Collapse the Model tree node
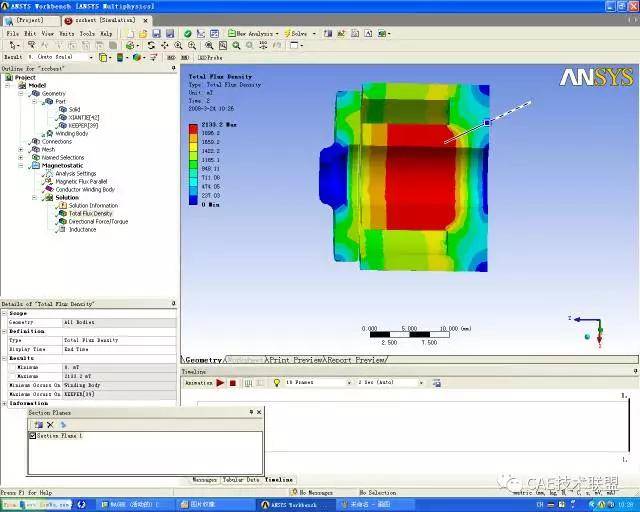Viewport: 640px width, 512px height. tap(7, 85)
